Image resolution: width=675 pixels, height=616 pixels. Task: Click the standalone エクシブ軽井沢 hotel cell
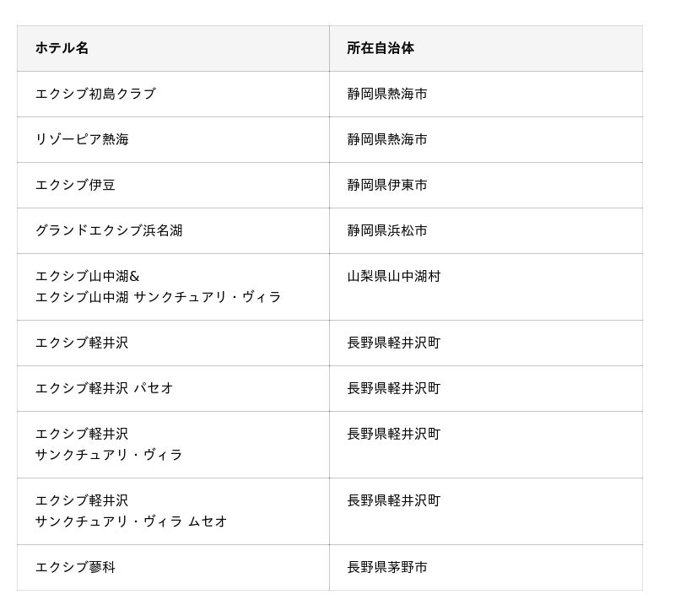click(82, 343)
